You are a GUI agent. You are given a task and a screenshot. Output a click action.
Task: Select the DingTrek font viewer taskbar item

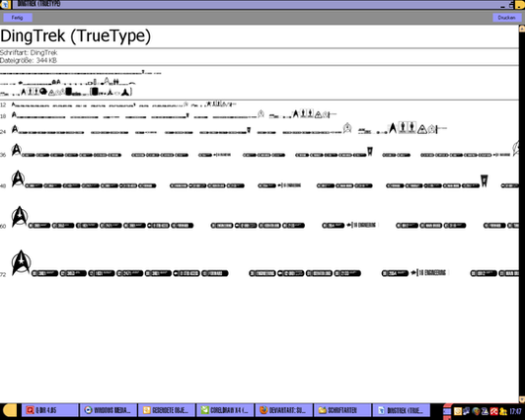pos(400,410)
